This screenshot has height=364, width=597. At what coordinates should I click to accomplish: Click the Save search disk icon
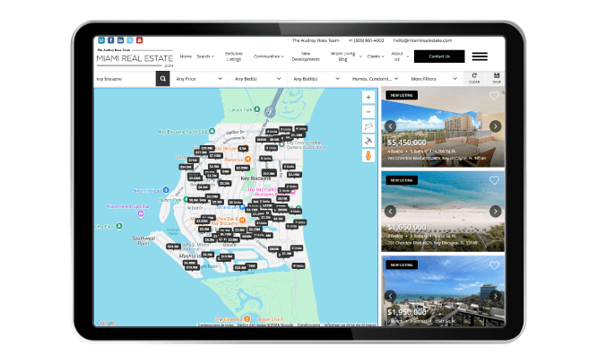[496, 77]
